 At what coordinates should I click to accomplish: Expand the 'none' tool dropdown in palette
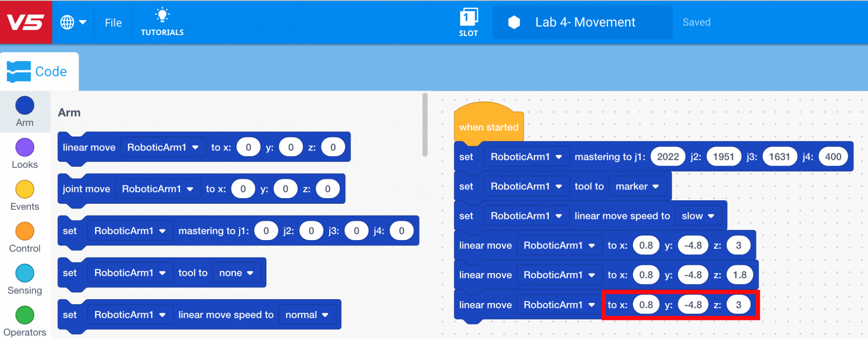[x=236, y=273]
